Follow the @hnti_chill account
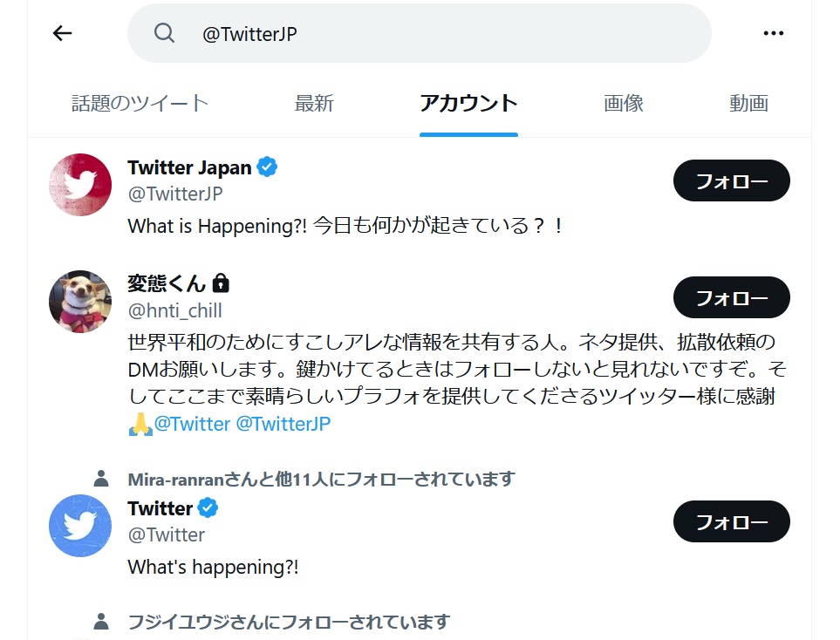Image resolution: width=840 pixels, height=640 pixels. [731, 297]
